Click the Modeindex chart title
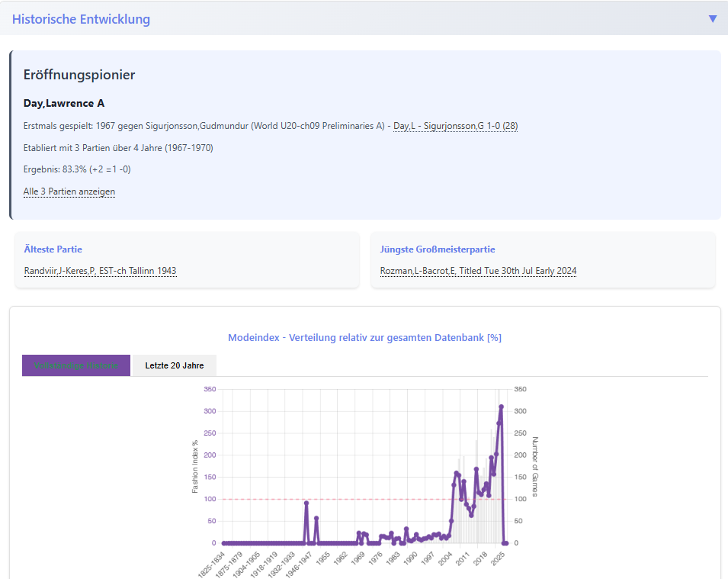Viewport: 728px width, 579px height. 364,338
